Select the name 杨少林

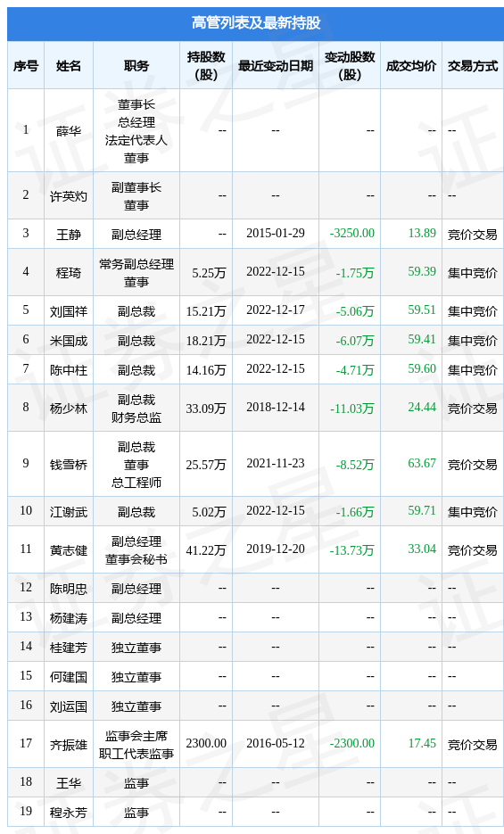coord(69,409)
